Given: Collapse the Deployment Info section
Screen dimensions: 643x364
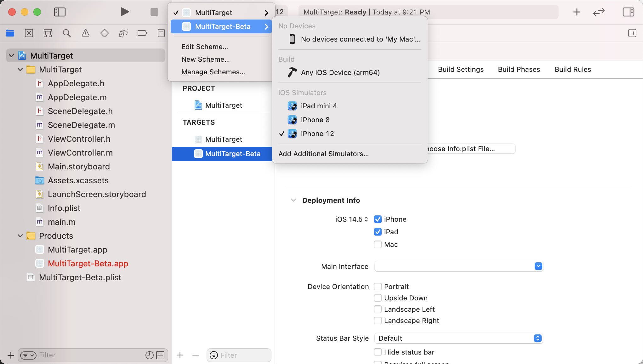Looking at the screenshot, I should tap(293, 200).
